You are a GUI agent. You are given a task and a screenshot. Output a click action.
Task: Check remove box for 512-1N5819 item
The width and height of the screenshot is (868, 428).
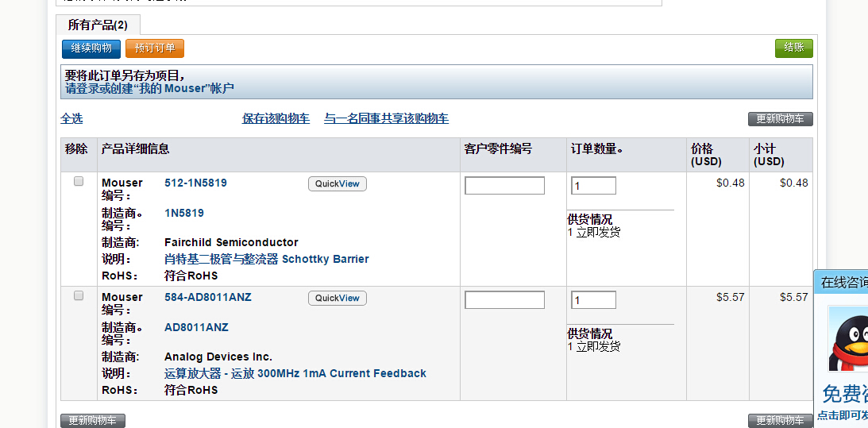click(79, 181)
